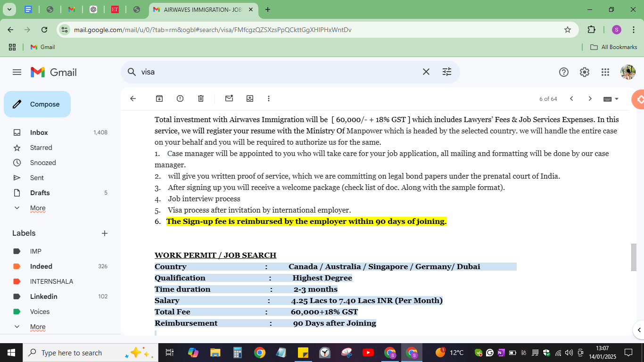644x362 pixels.
Task: Open Gmail Support help icon
Action: pyautogui.click(x=564, y=72)
